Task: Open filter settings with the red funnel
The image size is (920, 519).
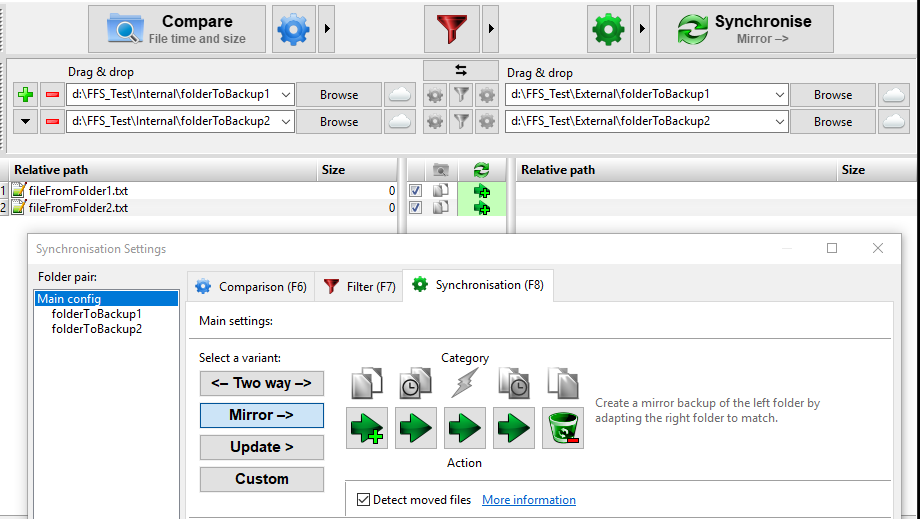Action: [452, 29]
